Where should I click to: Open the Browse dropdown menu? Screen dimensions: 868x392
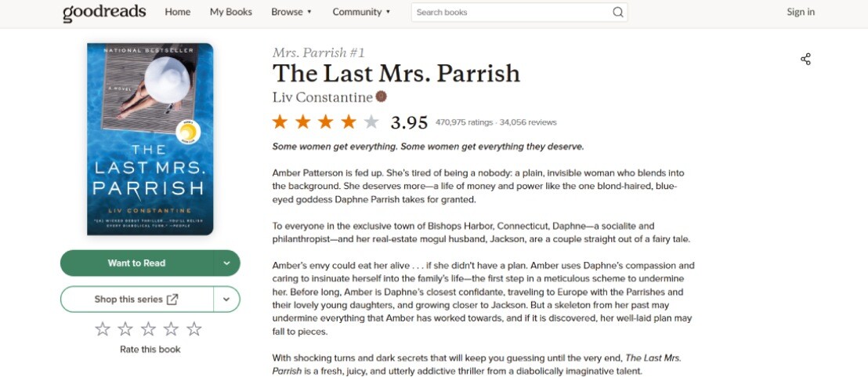pos(291,13)
